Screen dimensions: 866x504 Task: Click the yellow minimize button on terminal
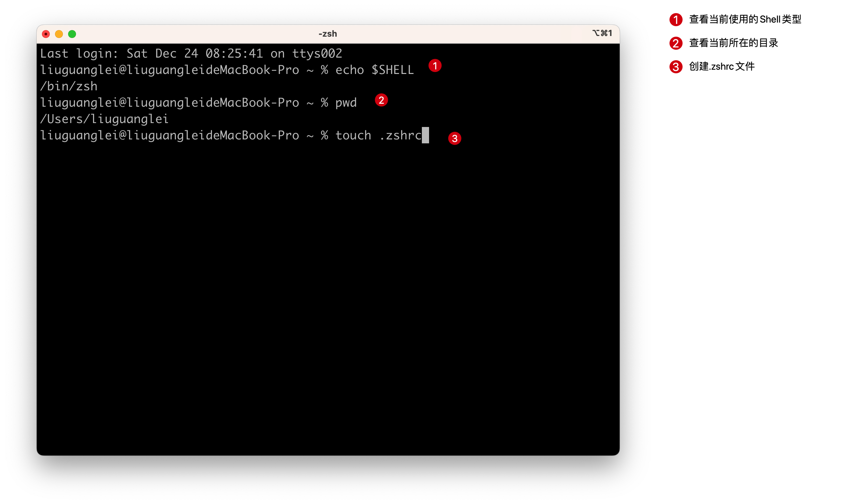[x=60, y=34]
